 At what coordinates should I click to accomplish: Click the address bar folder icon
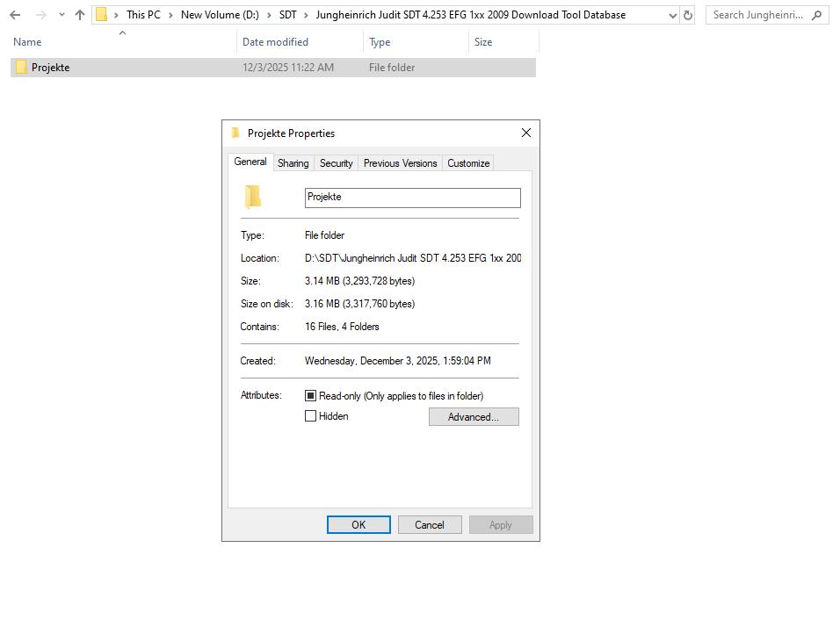pos(101,15)
